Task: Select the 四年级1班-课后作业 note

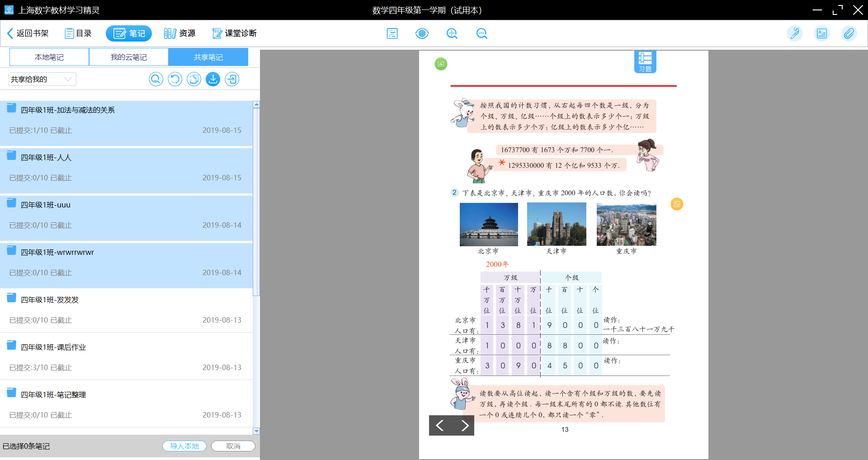Action: pyautogui.click(x=127, y=357)
